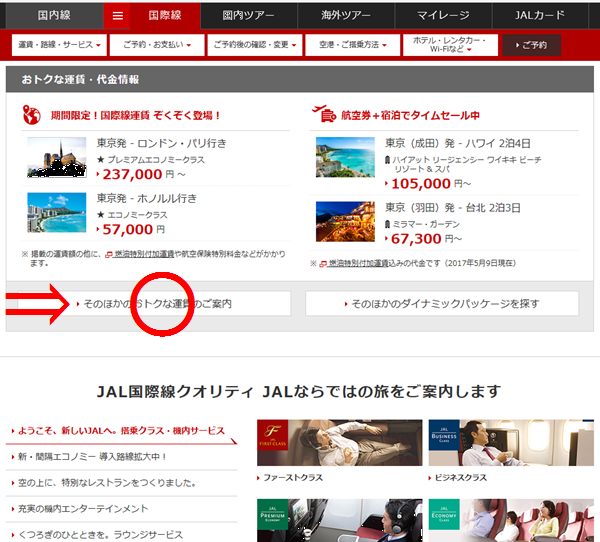The image size is (600, 542).
Task: Select 空の上に、特別なレストラン item
Action: pyautogui.click(x=121, y=483)
